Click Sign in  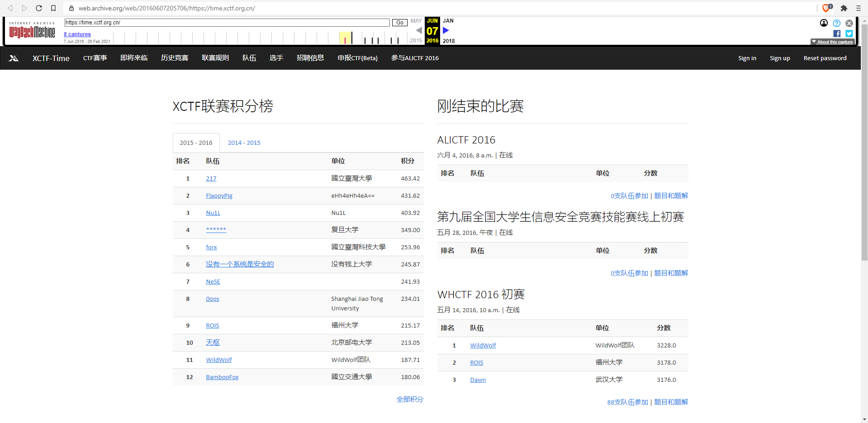point(747,58)
